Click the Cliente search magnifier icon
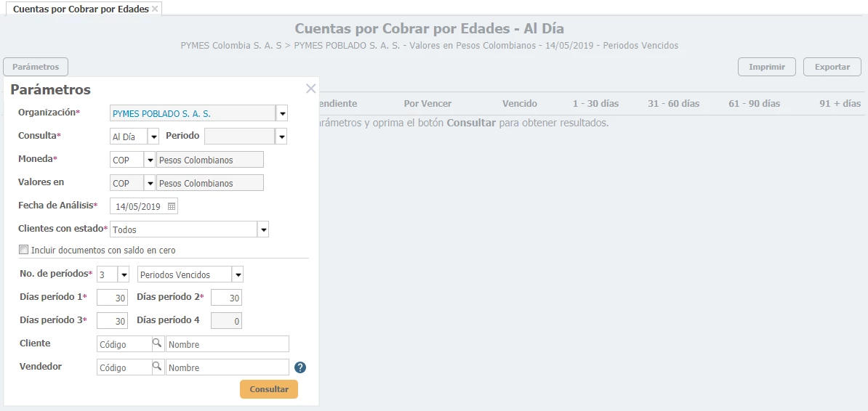Viewport: 868px width, 411px height. [x=157, y=343]
